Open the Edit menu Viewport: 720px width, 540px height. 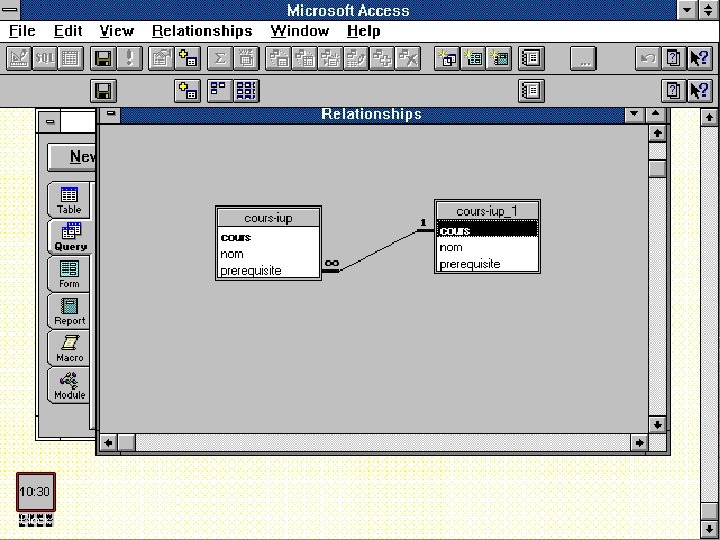pyautogui.click(x=68, y=31)
